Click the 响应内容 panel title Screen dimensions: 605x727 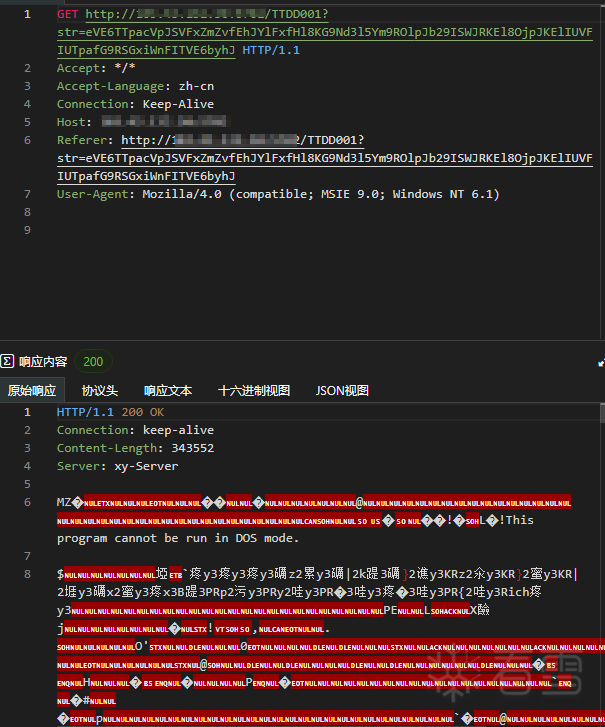[x=43, y=362]
